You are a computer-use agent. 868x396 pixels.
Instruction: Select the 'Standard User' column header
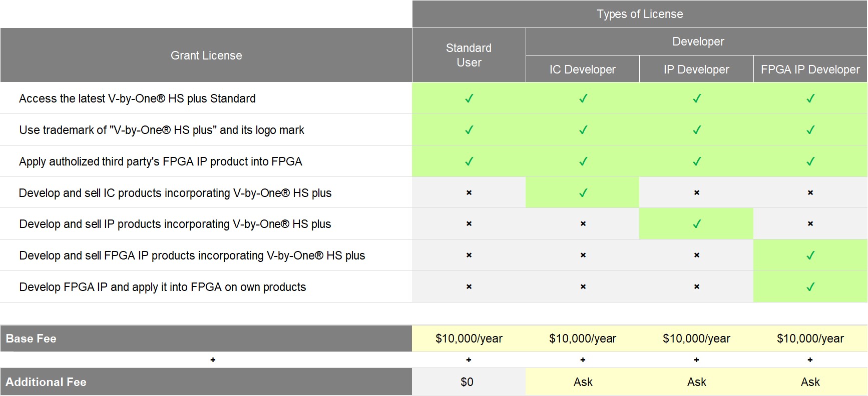tap(469, 55)
